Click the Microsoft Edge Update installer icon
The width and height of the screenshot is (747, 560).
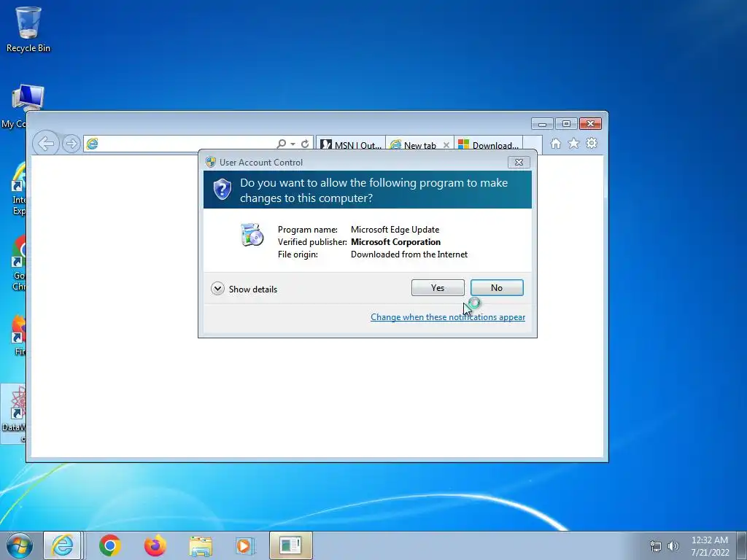[x=252, y=235]
